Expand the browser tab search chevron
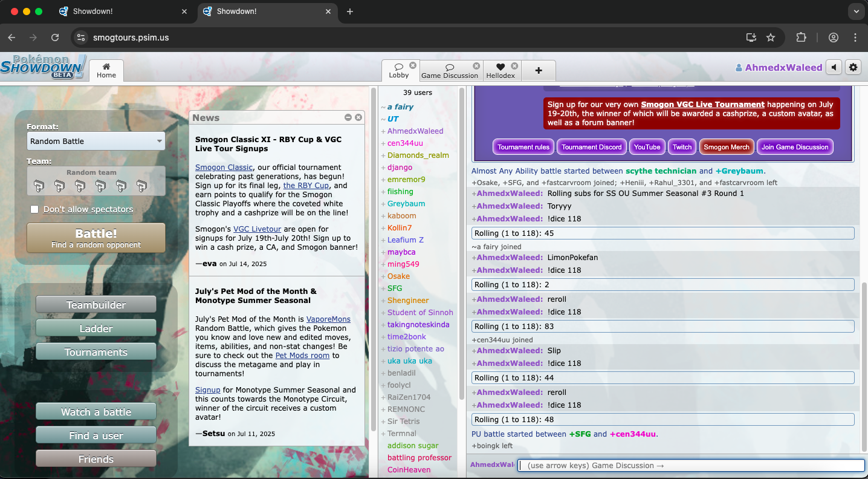Viewport: 868px width, 479px height. pos(855,11)
